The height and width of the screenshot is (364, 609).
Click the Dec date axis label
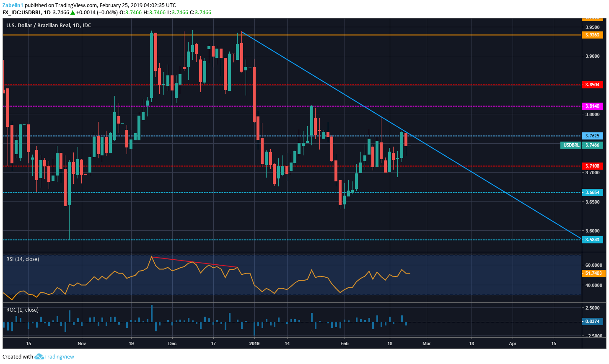[172, 343]
